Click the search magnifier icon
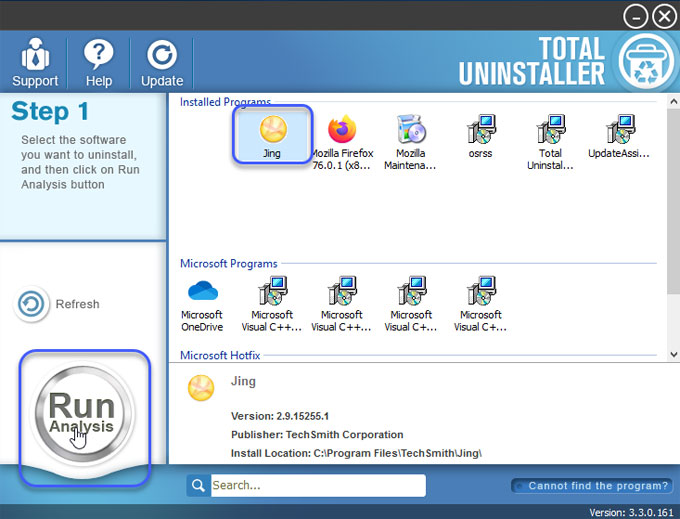680x519 pixels. [199, 485]
